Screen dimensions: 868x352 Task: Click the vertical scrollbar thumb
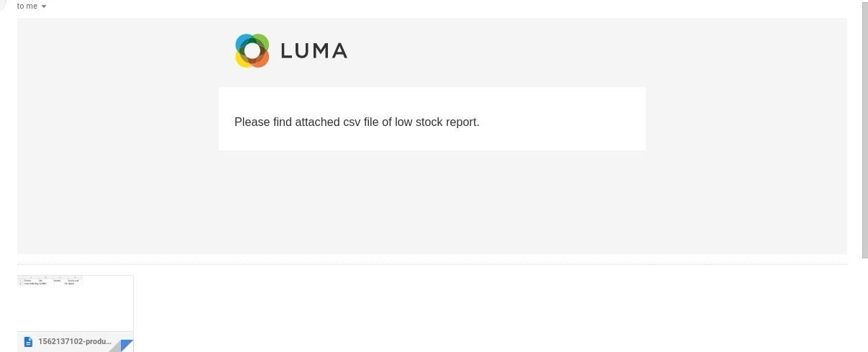(864, 130)
